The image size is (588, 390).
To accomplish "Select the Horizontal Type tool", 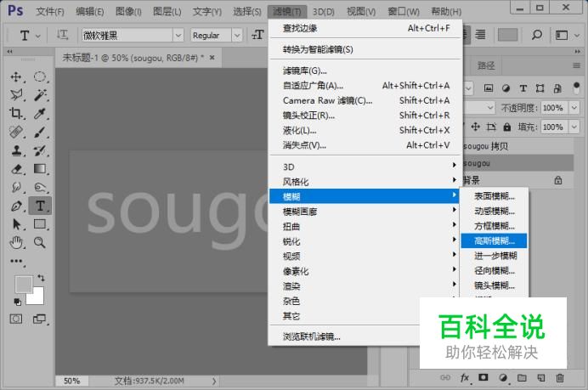I will (40, 206).
